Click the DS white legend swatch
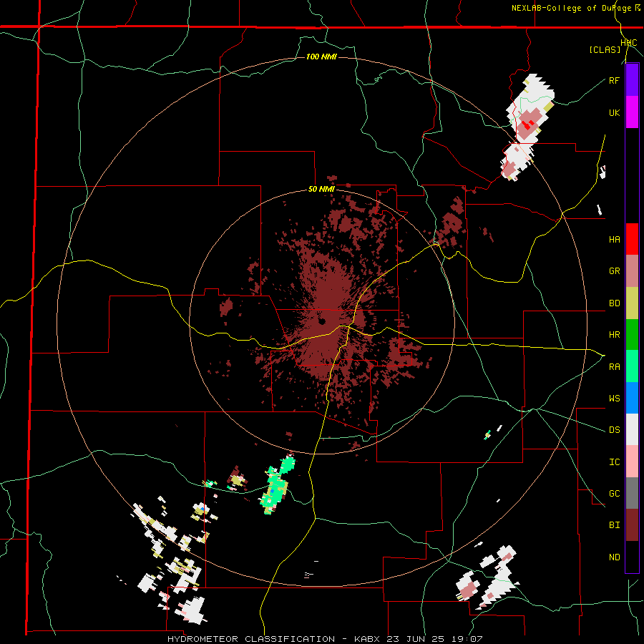The image size is (644, 644). click(632, 429)
